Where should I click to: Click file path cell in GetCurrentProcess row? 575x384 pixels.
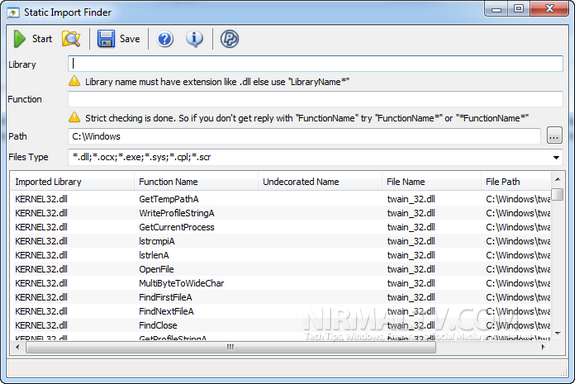tap(518, 227)
